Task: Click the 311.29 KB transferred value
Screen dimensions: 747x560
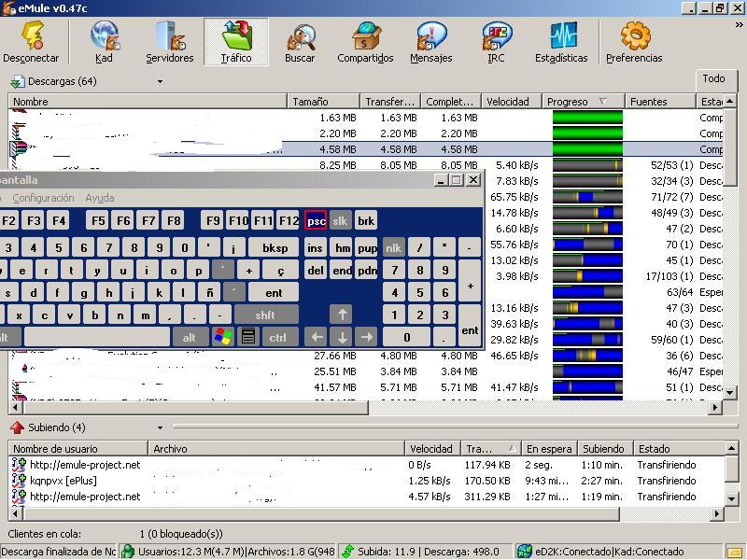Action: click(486, 497)
